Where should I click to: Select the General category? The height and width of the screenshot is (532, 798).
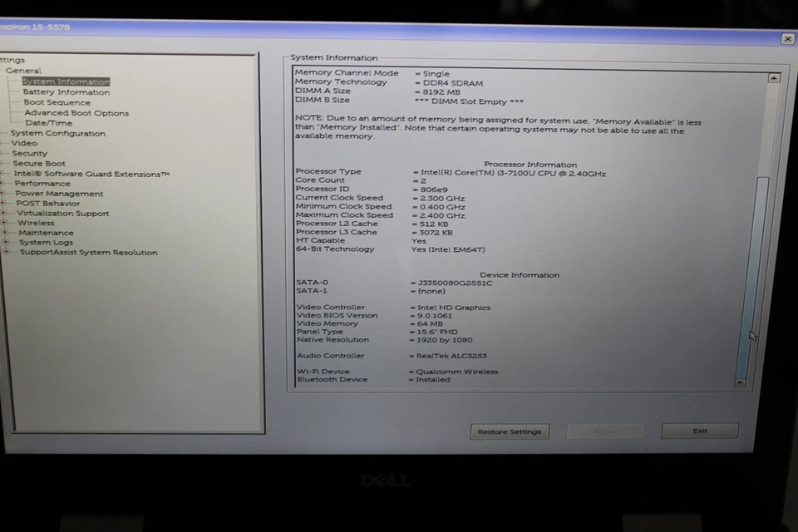pyautogui.click(x=23, y=71)
